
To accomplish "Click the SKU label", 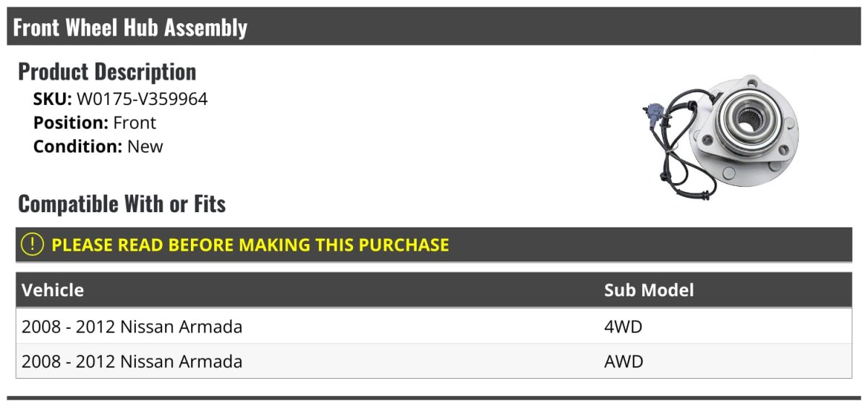I will [52, 99].
